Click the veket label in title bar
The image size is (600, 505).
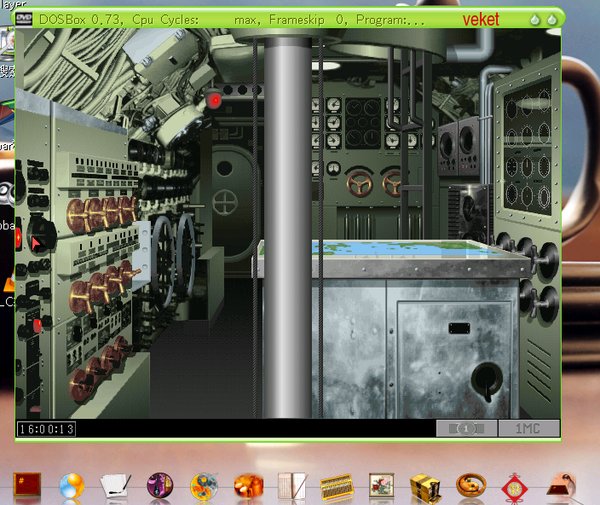point(481,20)
